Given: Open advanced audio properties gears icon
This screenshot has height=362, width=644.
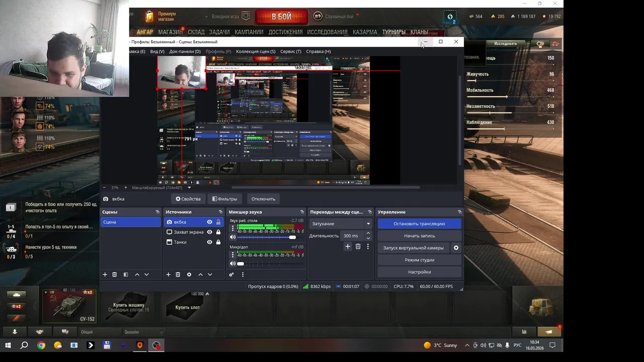Looking at the screenshot, I should click(x=231, y=275).
